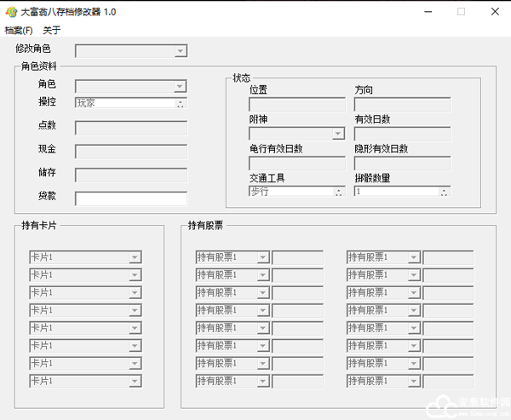511x420 pixels.
Task: Expand the 附神 dropdown
Action: (x=338, y=134)
